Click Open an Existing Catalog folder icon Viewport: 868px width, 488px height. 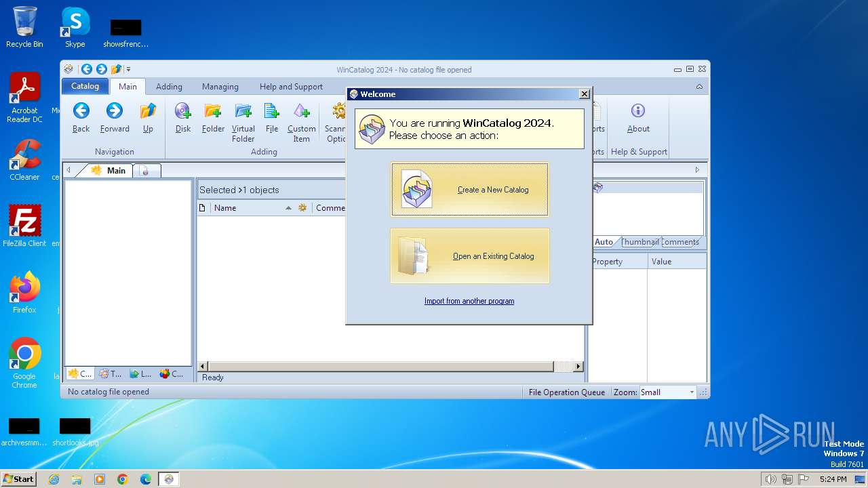(414, 256)
